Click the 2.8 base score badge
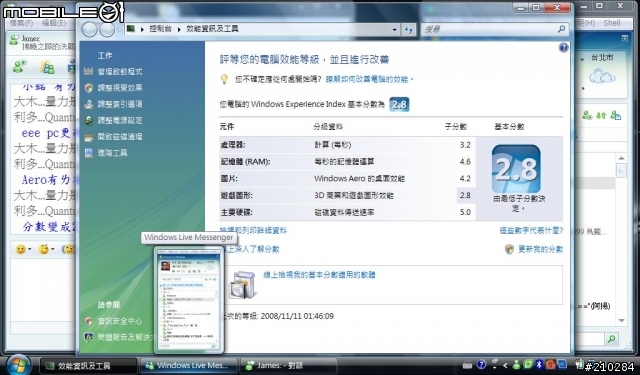The width and height of the screenshot is (640, 375). click(x=399, y=104)
